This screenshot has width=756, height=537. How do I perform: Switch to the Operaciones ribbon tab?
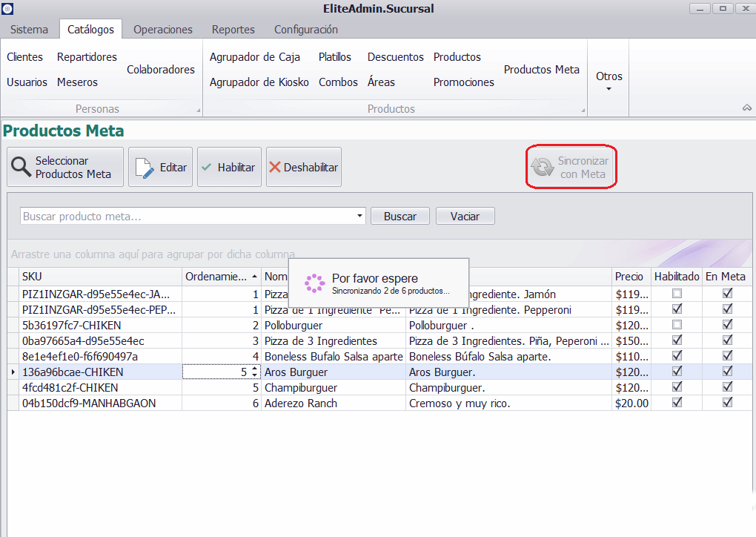163,30
